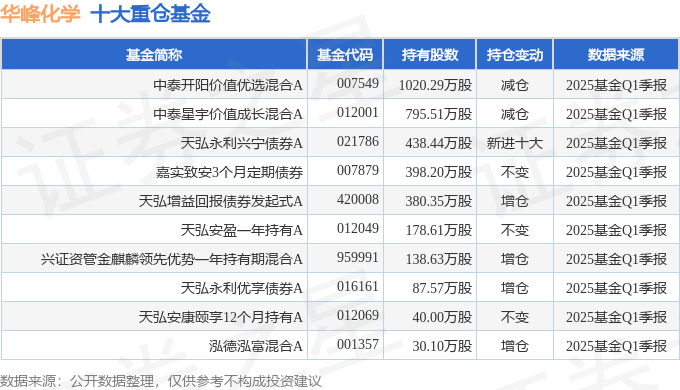The width and height of the screenshot is (680, 390).
Task: Select fund 中泰开阳价值优选混合A
Action: point(228,85)
